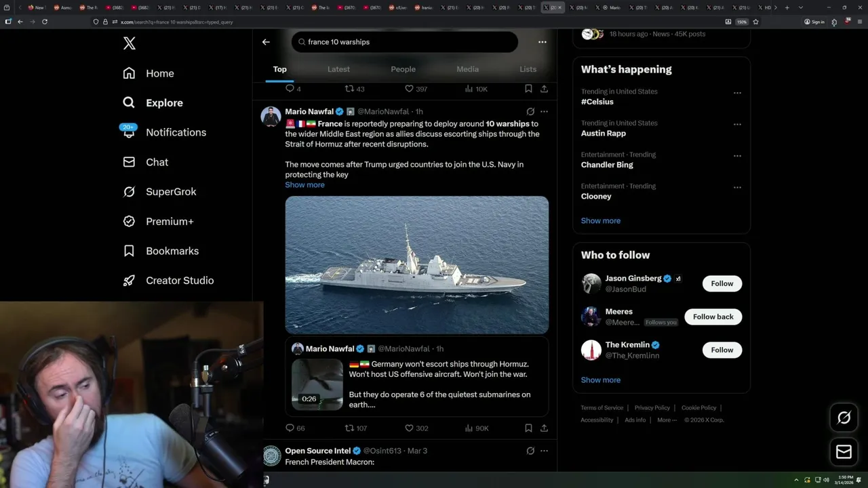Open Bookmarks in sidebar
Viewport: 868px width, 488px height.
[x=161, y=251]
